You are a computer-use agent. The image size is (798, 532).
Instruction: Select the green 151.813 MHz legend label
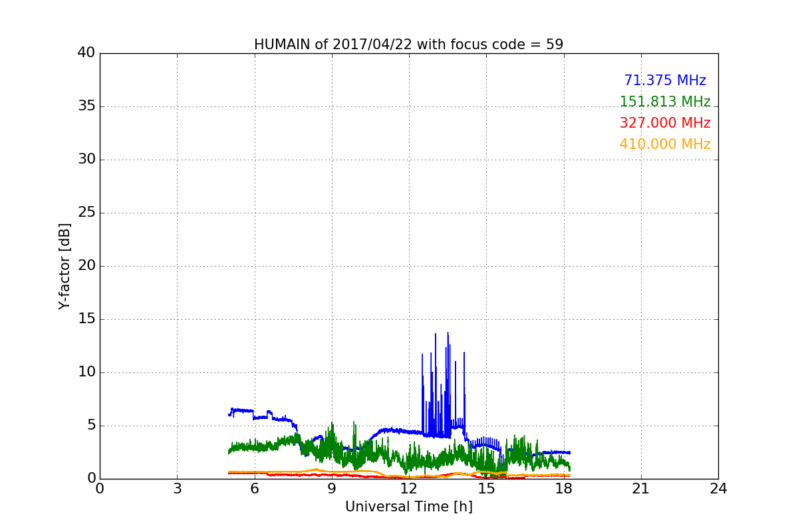[x=665, y=102]
